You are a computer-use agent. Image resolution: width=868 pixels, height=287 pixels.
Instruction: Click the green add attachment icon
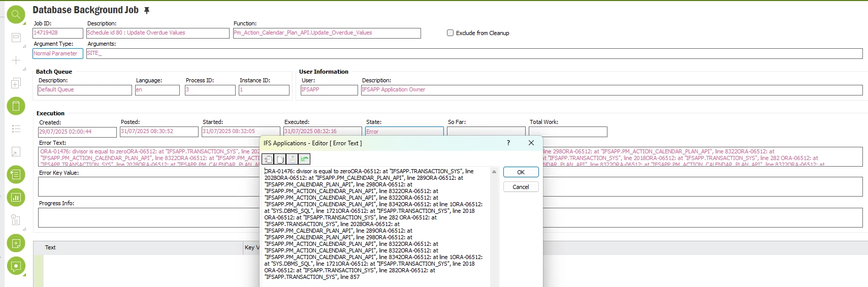coord(16,243)
